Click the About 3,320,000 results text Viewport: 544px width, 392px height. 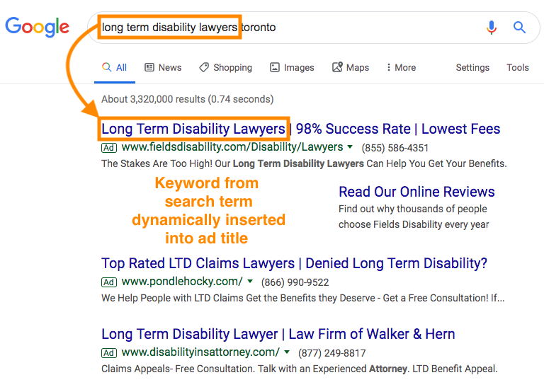(187, 100)
